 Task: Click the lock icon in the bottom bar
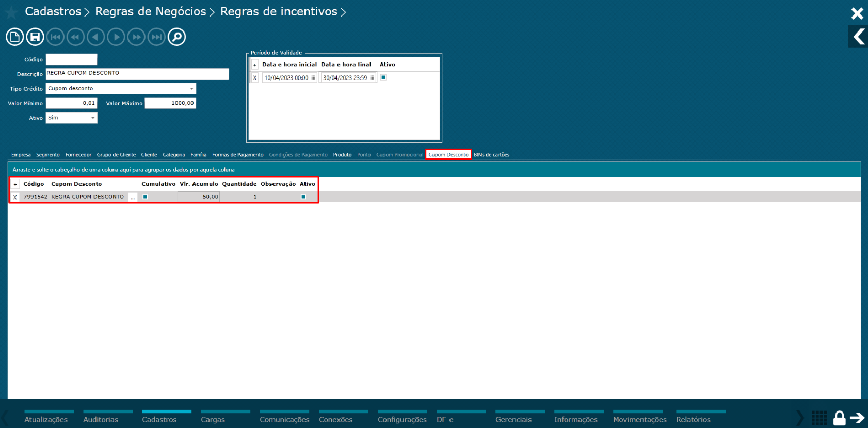click(x=840, y=418)
